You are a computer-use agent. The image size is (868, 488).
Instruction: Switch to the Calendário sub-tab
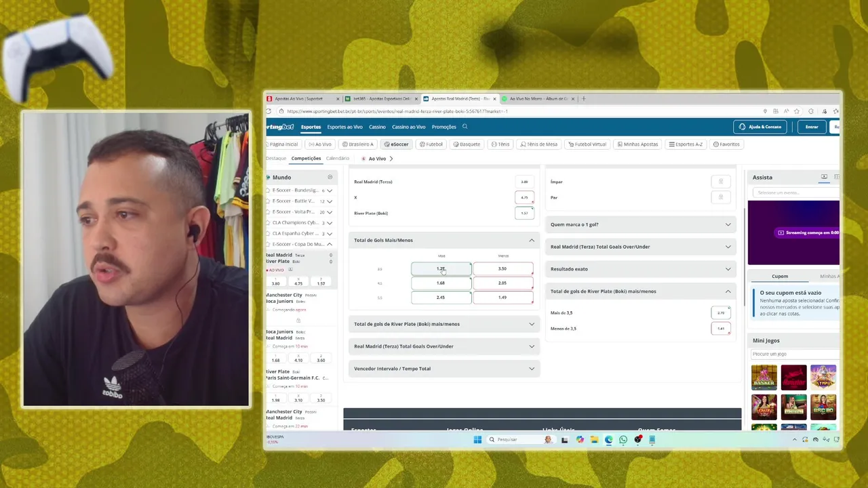(338, 159)
